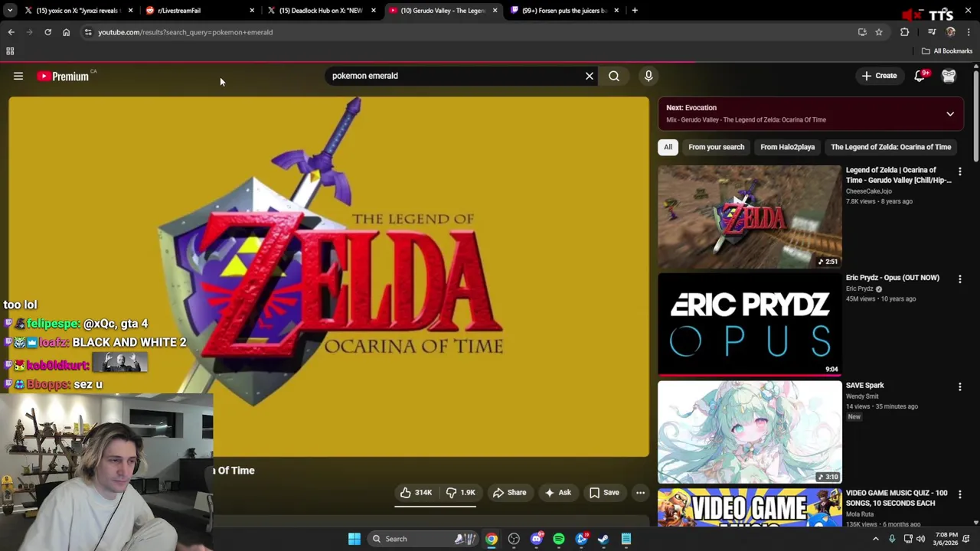
Task: Open the account avatar menu
Action: pos(949,76)
